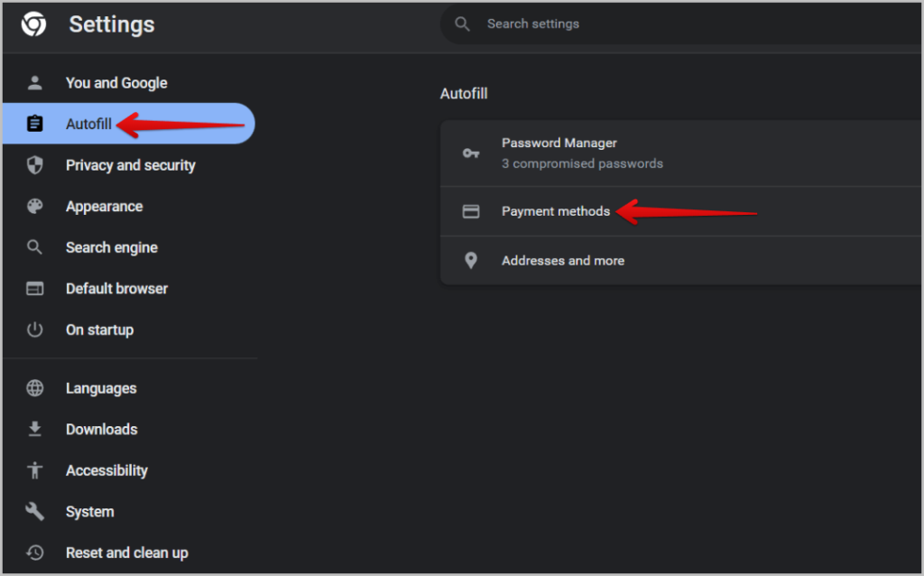This screenshot has width=924, height=576.
Task: Click the Payment methods card icon
Action: 471,211
